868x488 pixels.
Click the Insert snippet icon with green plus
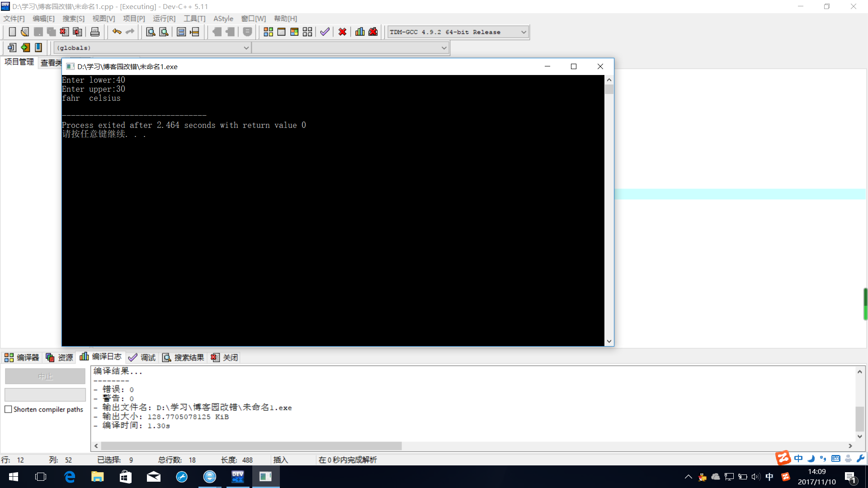(x=25, y=47)
